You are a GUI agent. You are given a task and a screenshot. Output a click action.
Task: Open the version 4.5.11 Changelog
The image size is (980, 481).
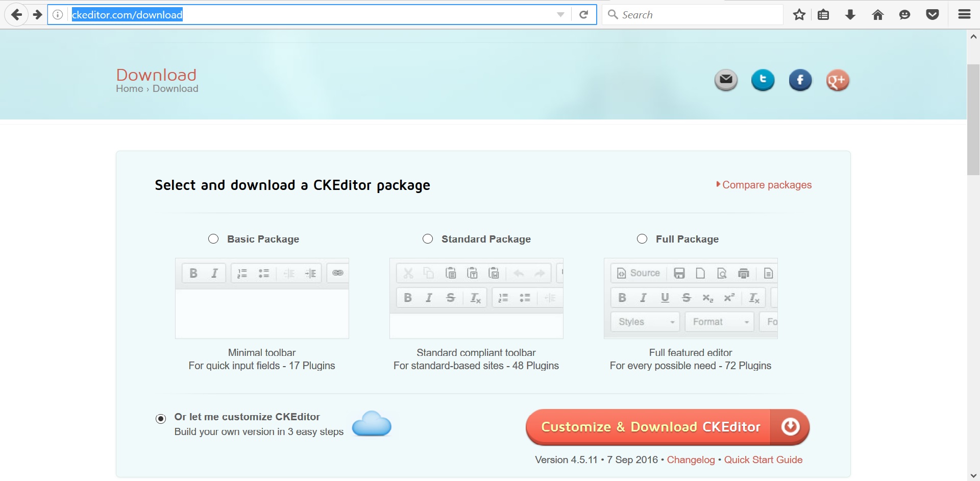(691, 460)
